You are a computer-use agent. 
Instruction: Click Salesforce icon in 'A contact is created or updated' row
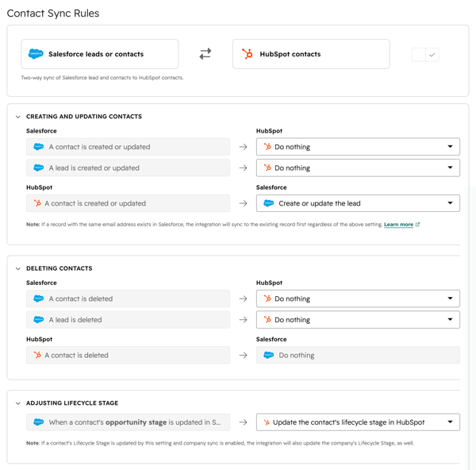[x=39, y=147]
